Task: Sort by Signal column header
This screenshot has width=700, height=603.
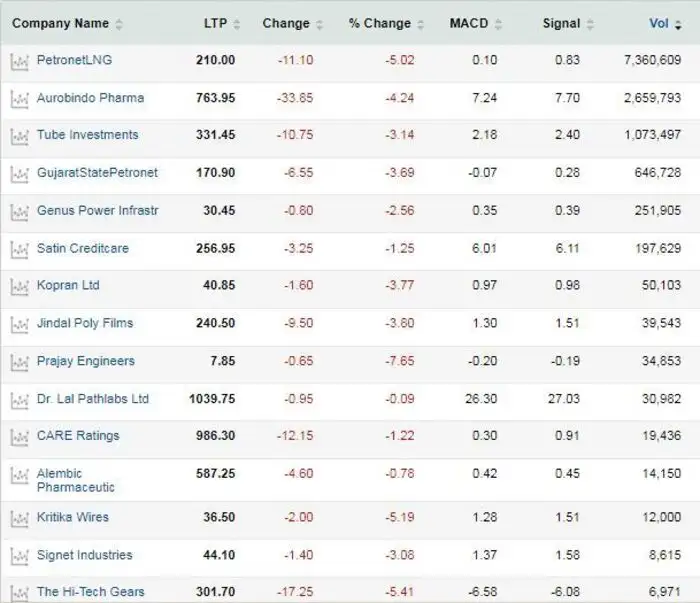Action: 561,23
